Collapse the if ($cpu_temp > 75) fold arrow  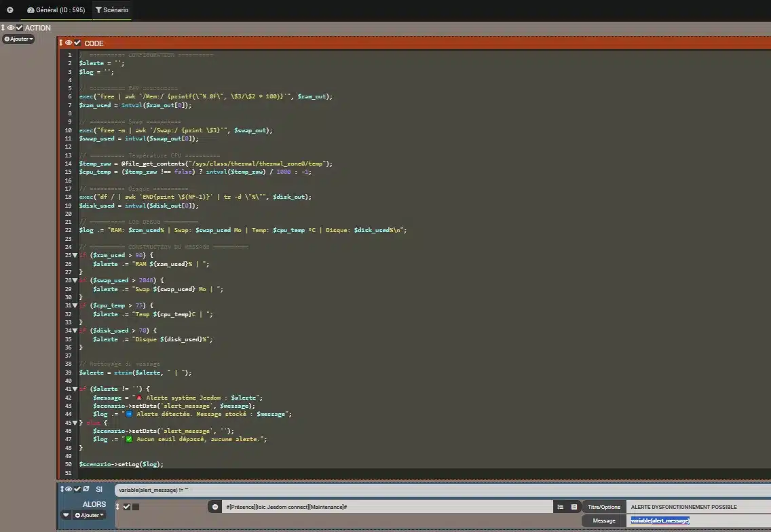click(75, 305)
